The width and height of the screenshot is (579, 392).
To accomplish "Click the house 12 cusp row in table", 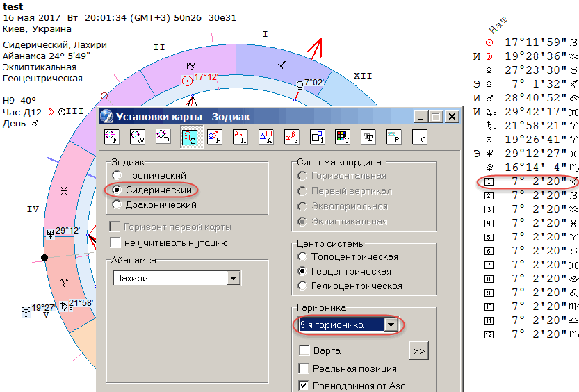I will (530, 334).
